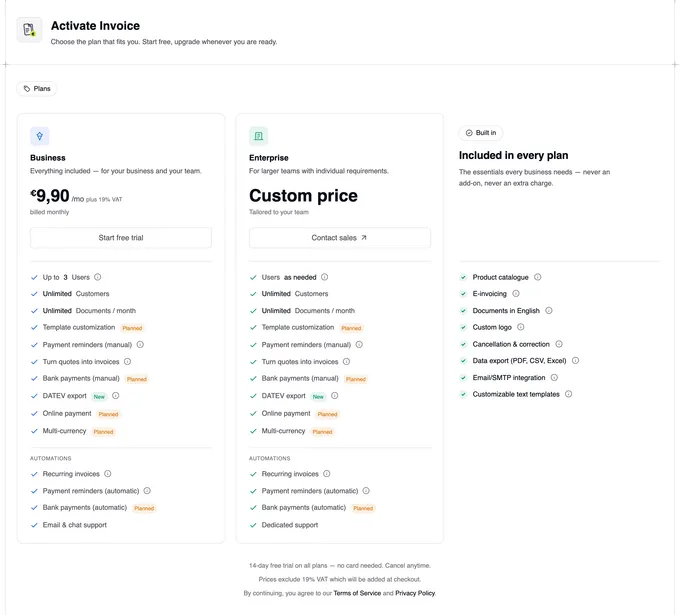The height and width of the screenshot is (615, 680).
Task: Show info for Business Payment reminders (automatic)
Action: click(x=147, y=491)
